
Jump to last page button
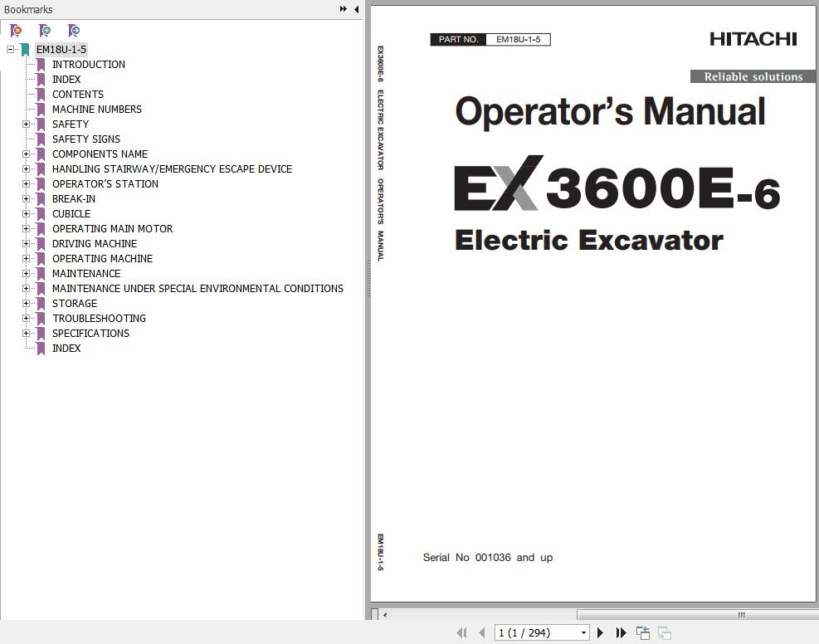coord(621,632)
